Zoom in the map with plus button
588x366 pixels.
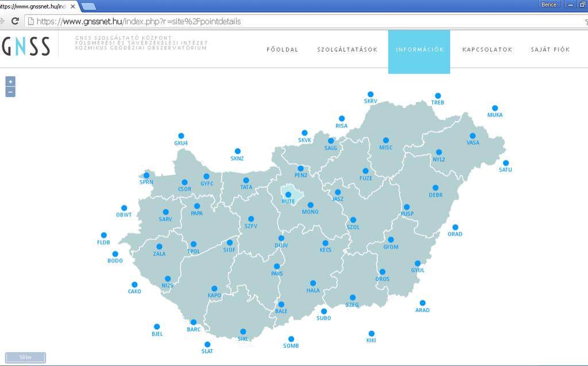pos(10,81)
